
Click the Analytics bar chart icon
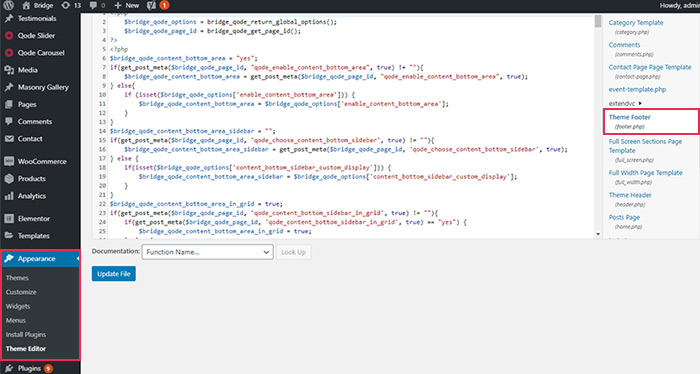[9, 196]
